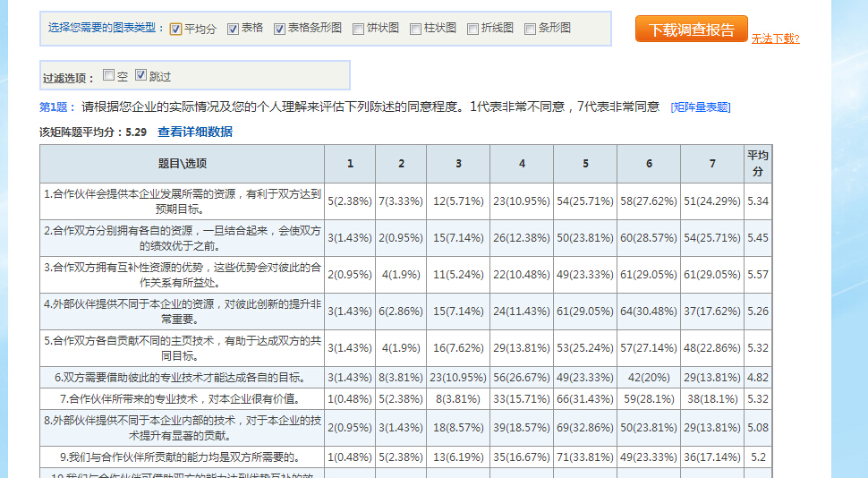Click column header 7

tap(712, 164)
